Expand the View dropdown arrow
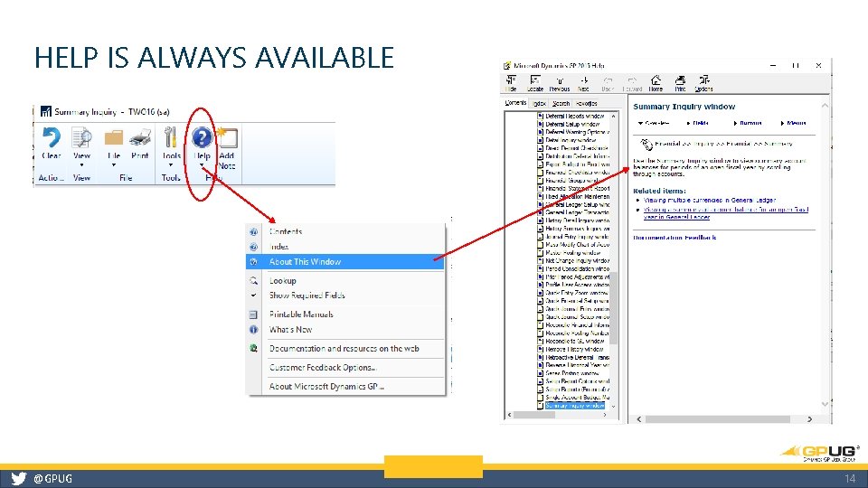 [x=82, y=164]
